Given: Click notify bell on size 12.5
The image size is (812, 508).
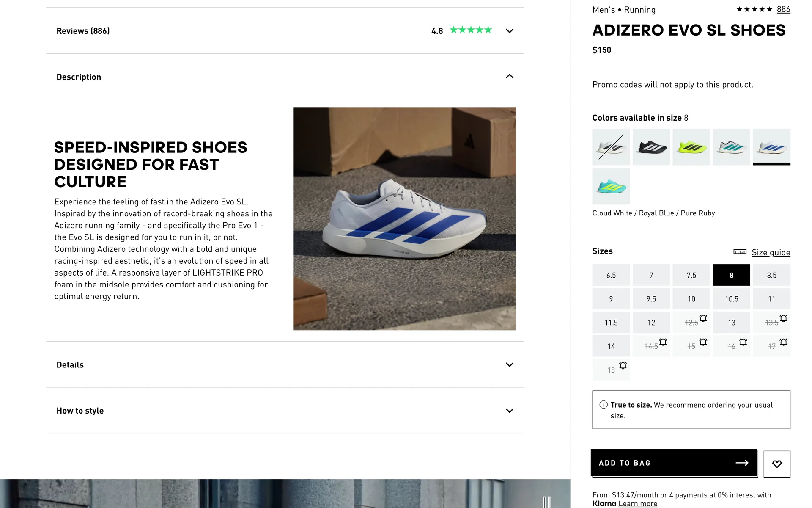Looking at the screenshot, I should pyautogui.click(x=703, y=318).
